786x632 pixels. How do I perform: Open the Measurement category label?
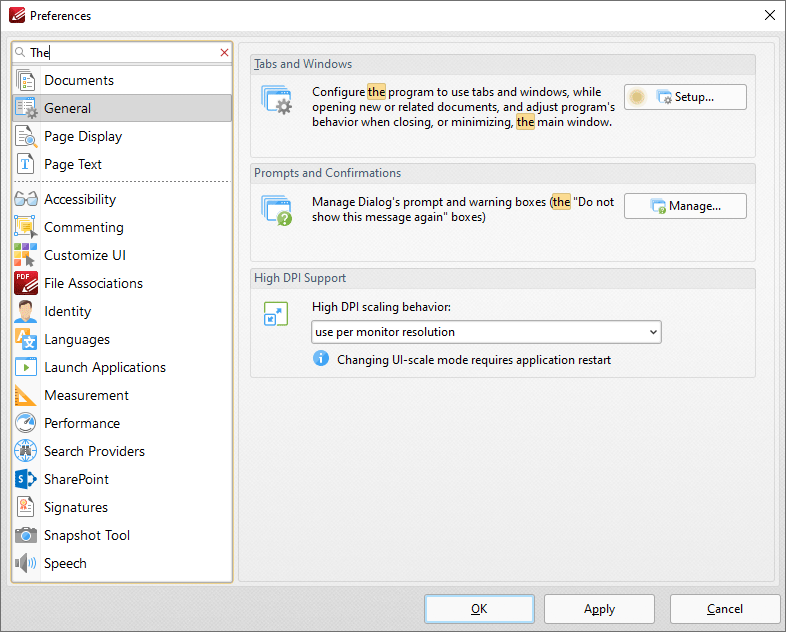(86, 395)
